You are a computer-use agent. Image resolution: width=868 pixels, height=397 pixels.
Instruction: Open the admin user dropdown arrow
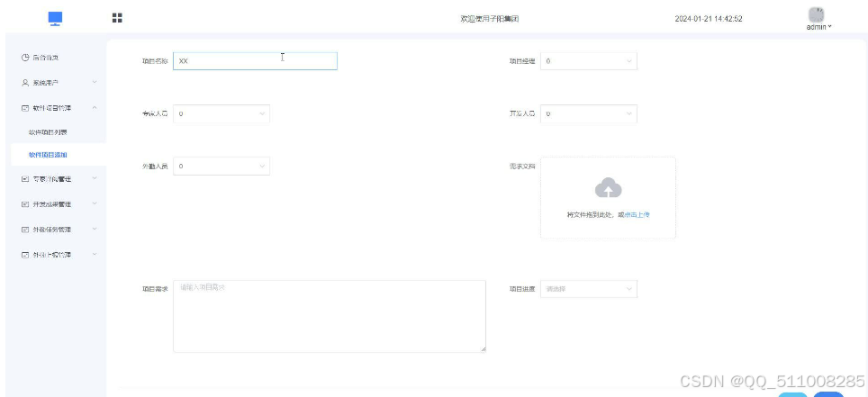829,27
